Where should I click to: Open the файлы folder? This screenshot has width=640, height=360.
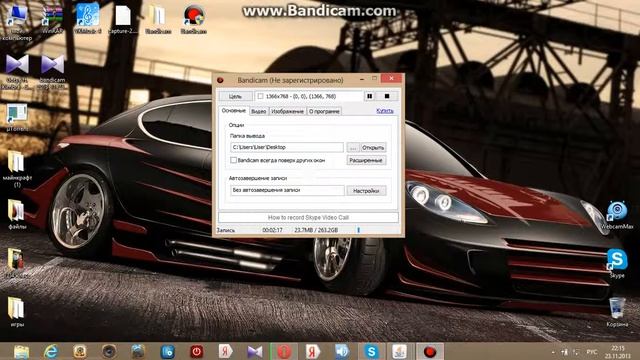[17, 214]
